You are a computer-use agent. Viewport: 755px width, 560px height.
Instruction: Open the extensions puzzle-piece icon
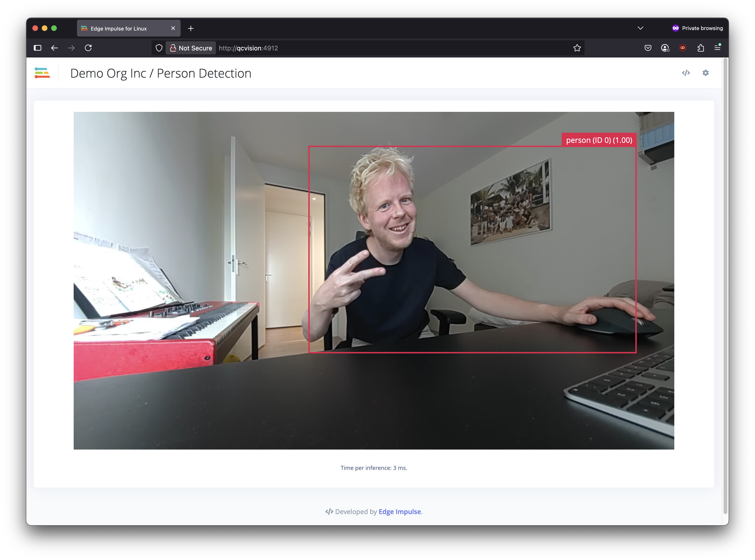click(x=700, y=48)
